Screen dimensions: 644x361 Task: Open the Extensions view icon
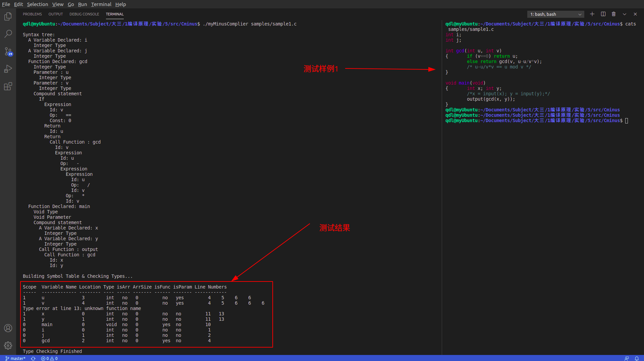point(8,86)
